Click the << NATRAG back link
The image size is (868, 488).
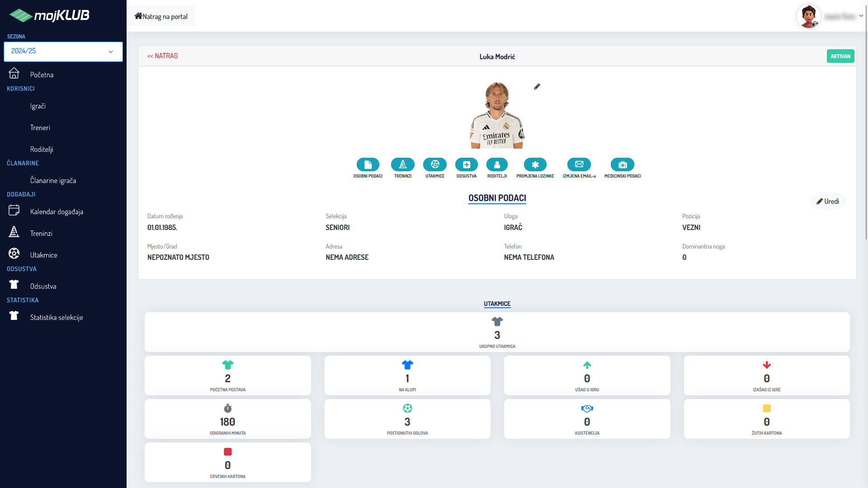point(163,56)
